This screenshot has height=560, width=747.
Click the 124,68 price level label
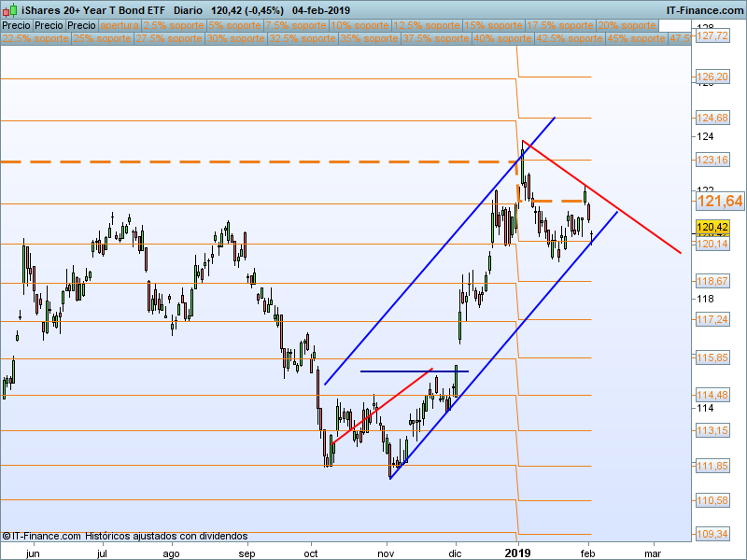tap(712, 118)
